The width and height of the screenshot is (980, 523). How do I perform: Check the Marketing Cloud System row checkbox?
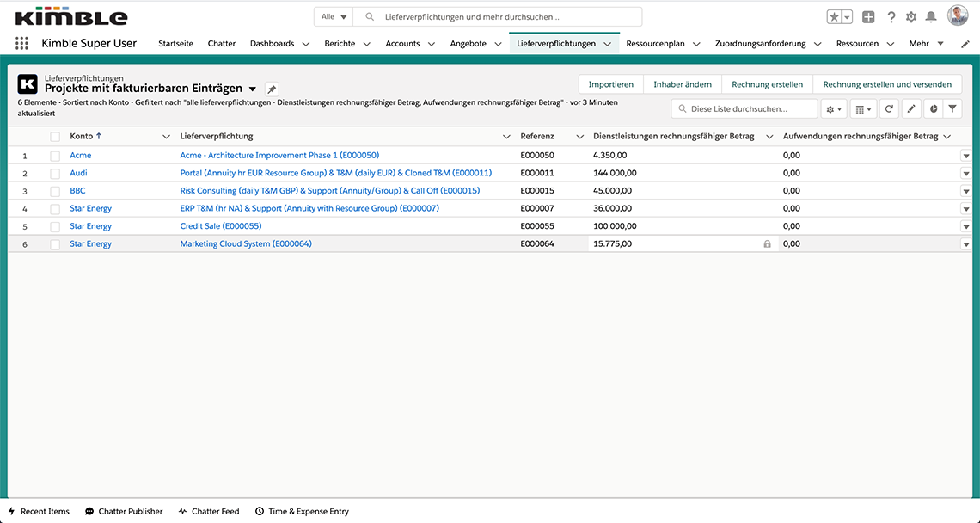click(x=55, y=244)
